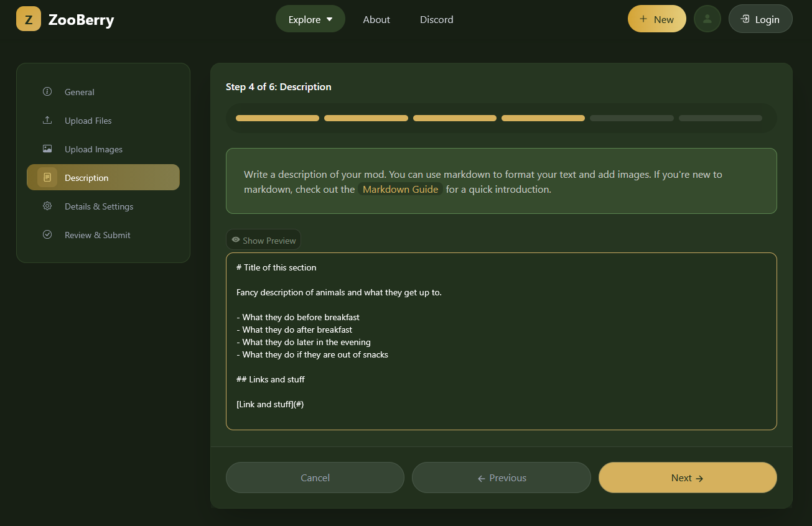812x526 pixels.
Task: Click the Review & Submit checkmark icon
Action: tap(47, 235)
